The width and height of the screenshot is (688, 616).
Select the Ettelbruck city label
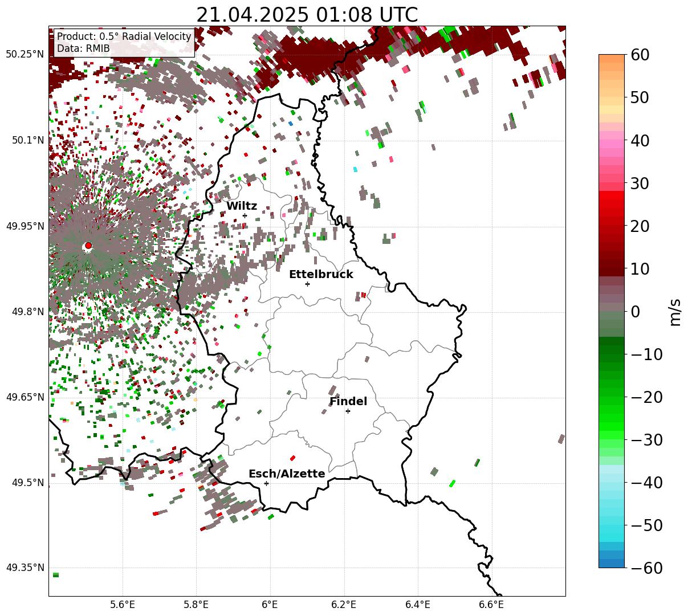click(x=321, y=274)
